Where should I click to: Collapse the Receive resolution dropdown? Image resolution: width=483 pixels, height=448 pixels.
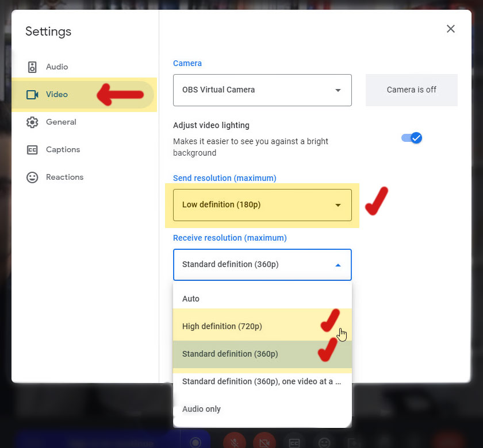coord(262,265)
